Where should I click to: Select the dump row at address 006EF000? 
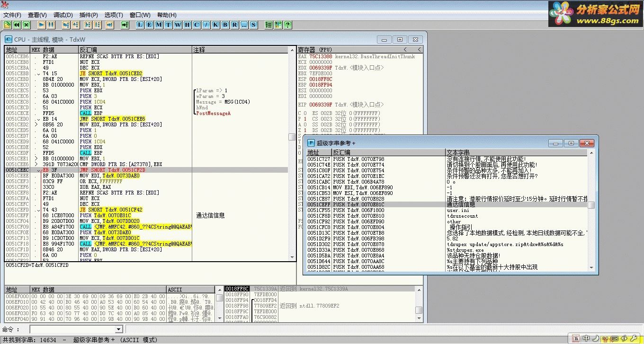[110, 296]
